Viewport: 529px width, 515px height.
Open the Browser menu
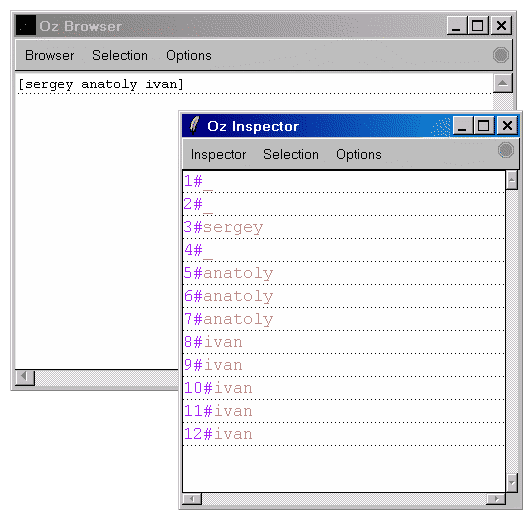50,55
